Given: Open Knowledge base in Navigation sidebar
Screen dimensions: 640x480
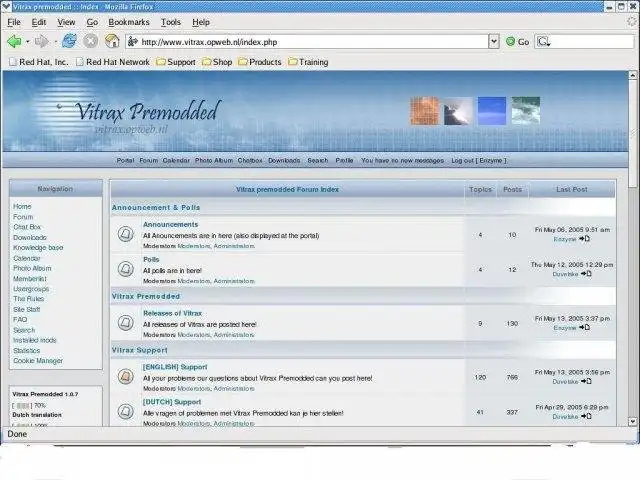Looking at the screenshot, I should point(38,247).
